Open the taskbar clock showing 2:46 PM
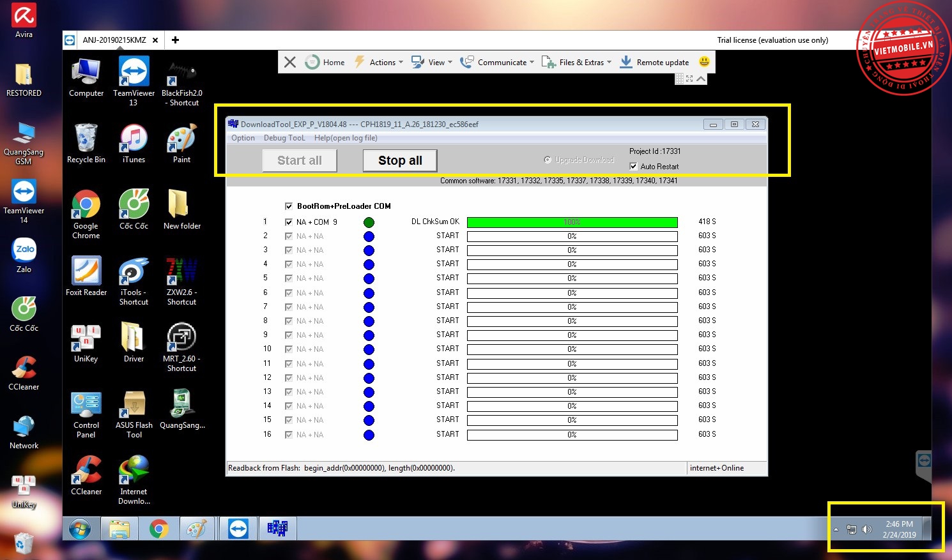 899,529
